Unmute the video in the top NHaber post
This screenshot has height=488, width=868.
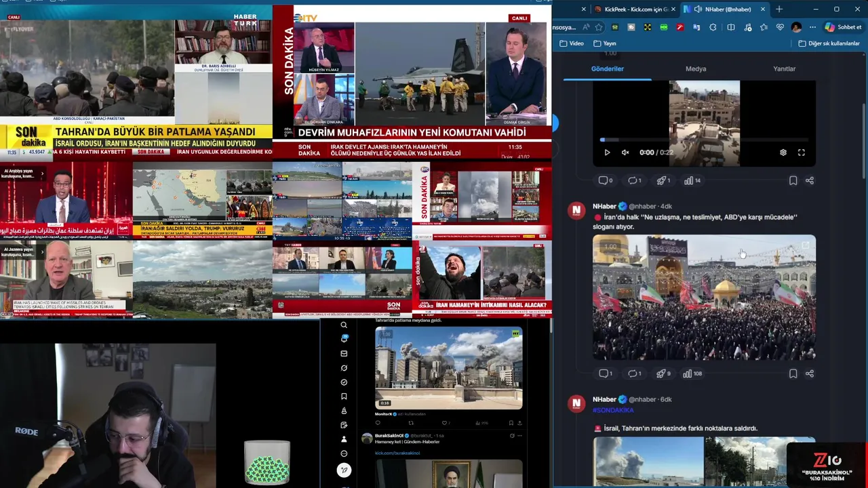tap(625, 152)
